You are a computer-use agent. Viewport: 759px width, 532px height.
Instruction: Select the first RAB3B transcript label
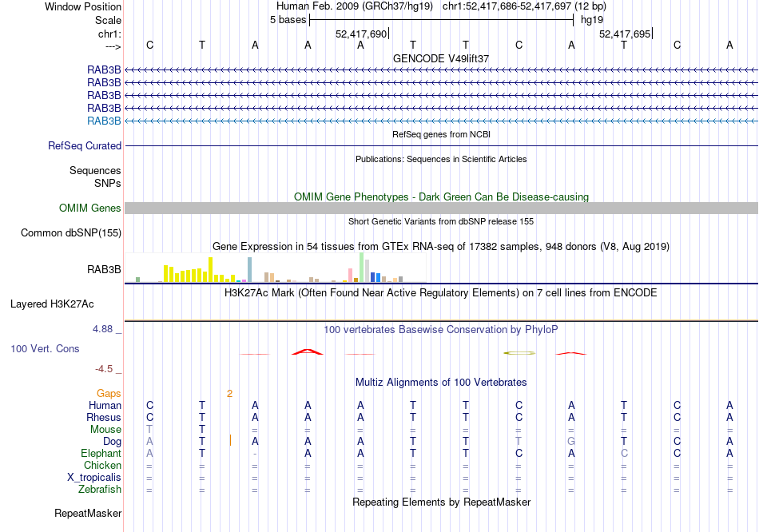(x=104, y=70)
